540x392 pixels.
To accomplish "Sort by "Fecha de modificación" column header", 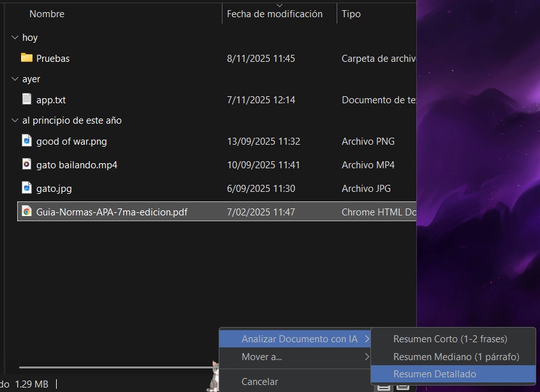I will [274, 14].
